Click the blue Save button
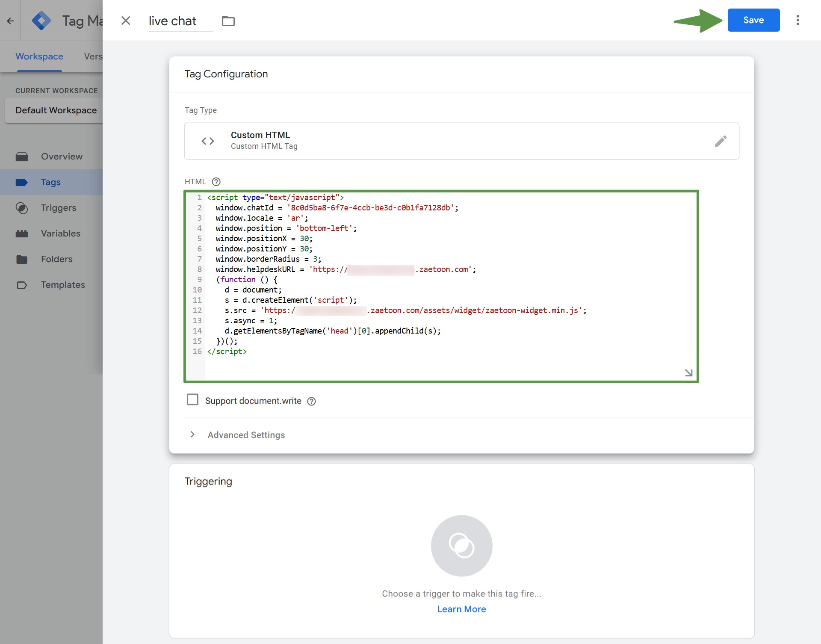Viewport: 821px width, 644px height. pyautogui.click(x=753, y=20)
